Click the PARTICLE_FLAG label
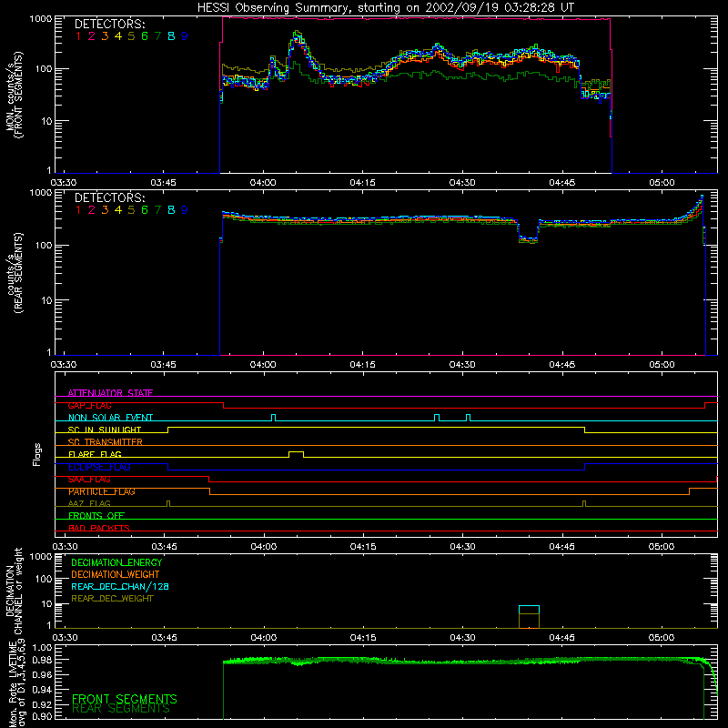Image resolution: width=728 pixels, height=728 pixels. (x=102, y=491)
